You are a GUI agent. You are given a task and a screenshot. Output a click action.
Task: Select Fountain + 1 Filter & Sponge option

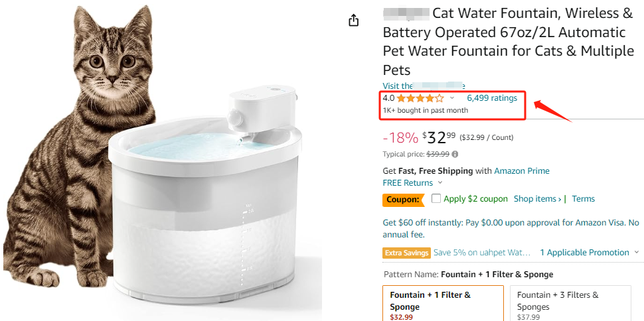click(443, 303)
